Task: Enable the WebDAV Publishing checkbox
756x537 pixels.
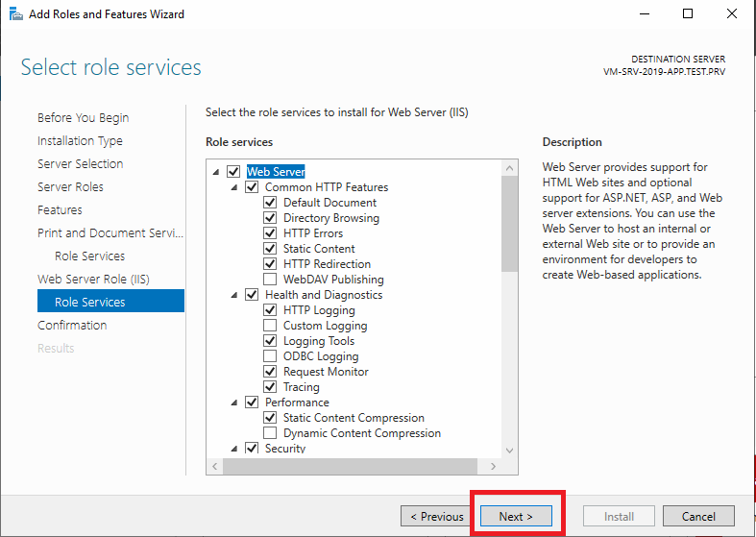Action: tap(270, 280)
